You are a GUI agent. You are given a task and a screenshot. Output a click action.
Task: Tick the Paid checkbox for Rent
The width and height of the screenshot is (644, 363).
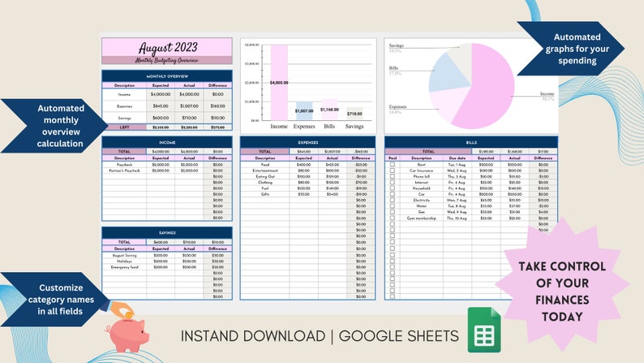(x=393, y=164)
